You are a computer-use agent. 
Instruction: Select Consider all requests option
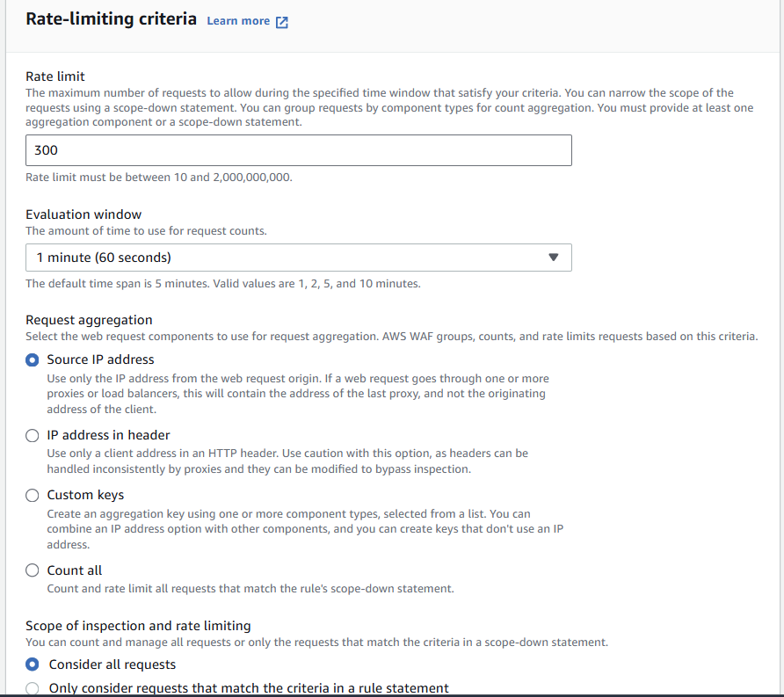32,665
